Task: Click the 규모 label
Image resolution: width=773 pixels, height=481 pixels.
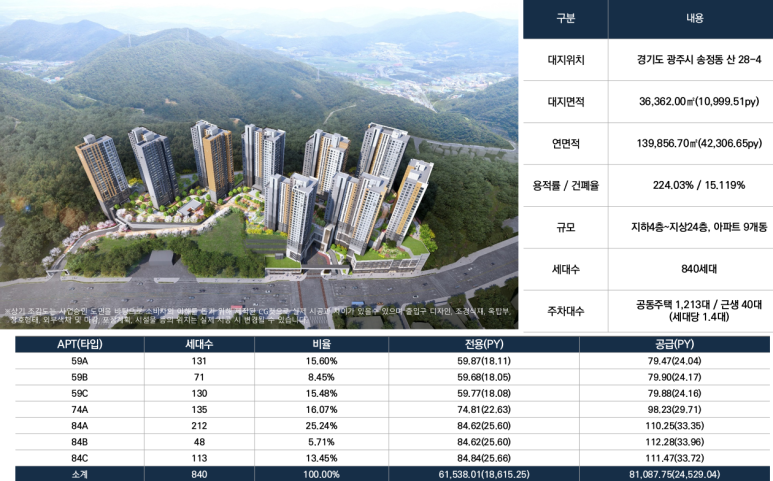Action: tap(565, 228)
